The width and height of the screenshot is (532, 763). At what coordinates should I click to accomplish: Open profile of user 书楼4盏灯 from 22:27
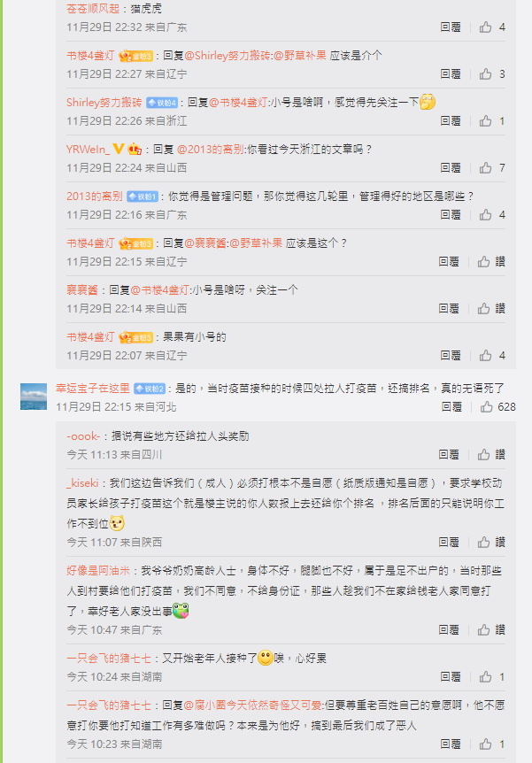pos(90,56)
